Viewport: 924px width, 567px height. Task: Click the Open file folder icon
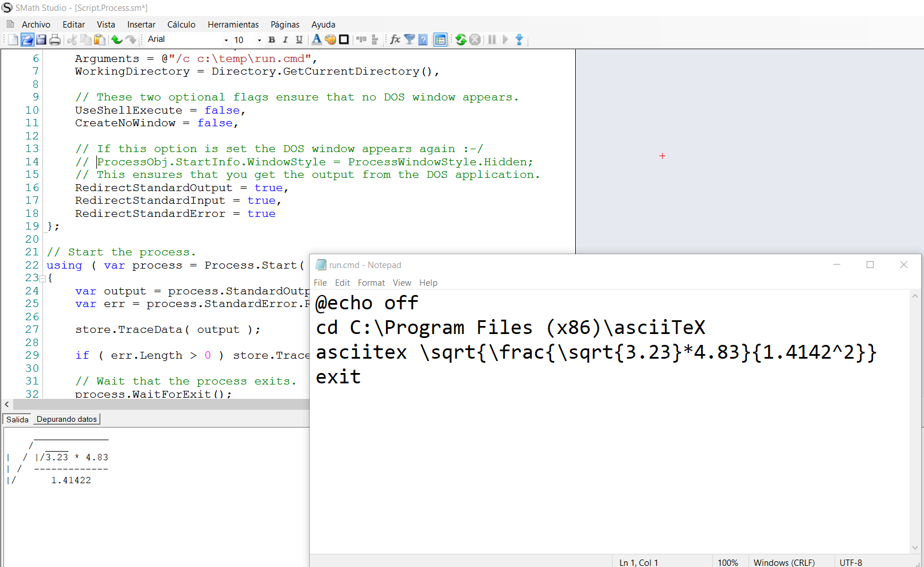pos(27,40)
